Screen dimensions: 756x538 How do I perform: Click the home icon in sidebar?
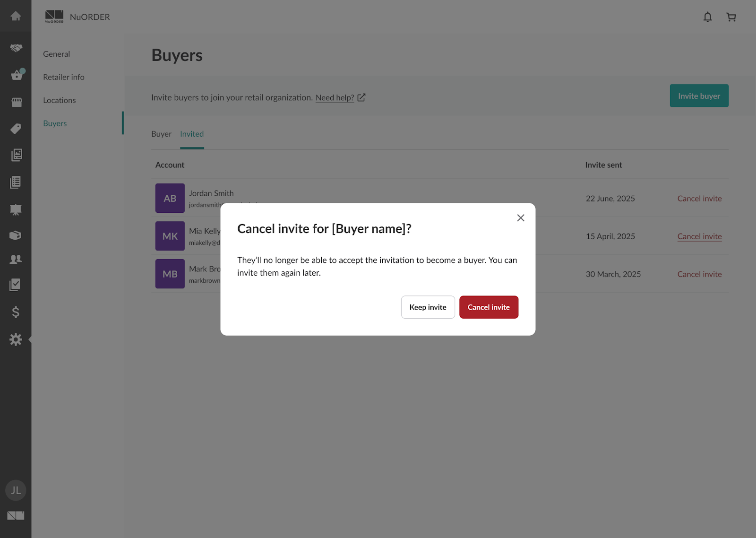coord(16,17)
